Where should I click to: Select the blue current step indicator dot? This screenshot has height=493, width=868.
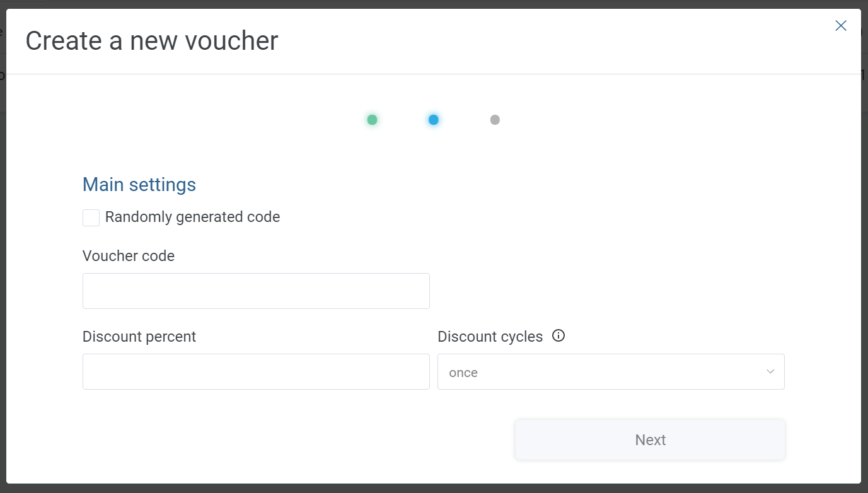pyautogui.click(x=433, y=120)
